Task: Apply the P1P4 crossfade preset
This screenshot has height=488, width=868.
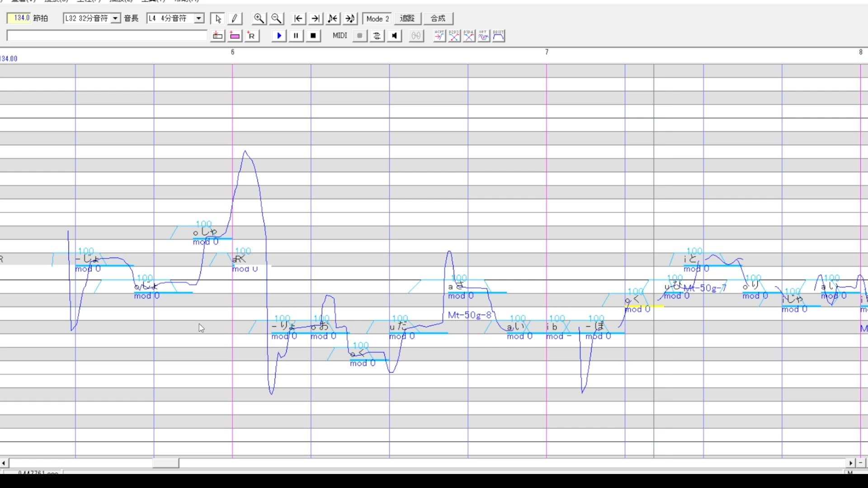Action: [469, 36]
